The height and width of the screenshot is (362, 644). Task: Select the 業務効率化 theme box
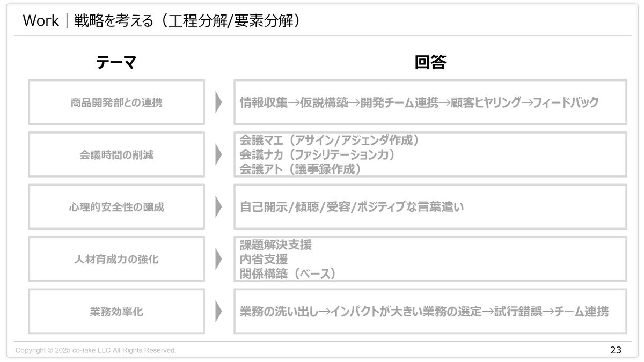pyautogui.click(x=116, y=311)
